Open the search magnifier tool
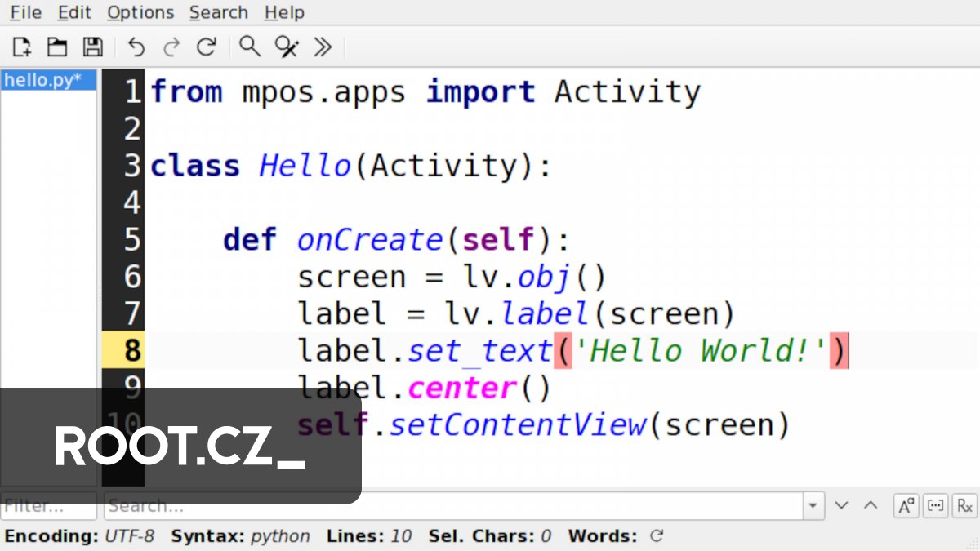Image resolution: width=980 pixels, height=551 pixels. click(x=250, y=47)
